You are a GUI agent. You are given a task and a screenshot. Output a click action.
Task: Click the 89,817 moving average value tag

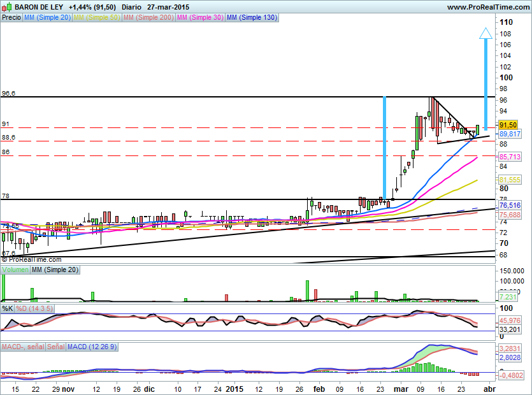coord(511,134)
